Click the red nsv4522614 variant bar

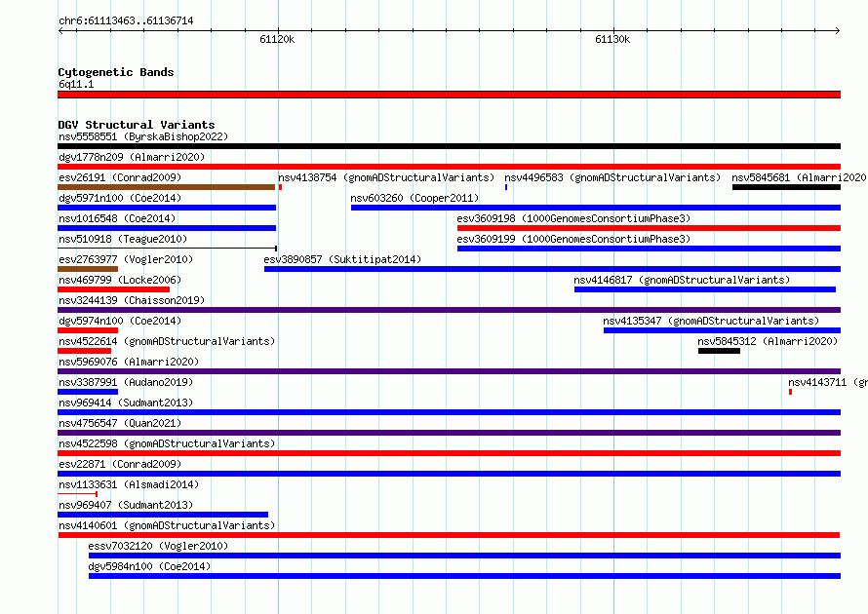coord(84,351)
